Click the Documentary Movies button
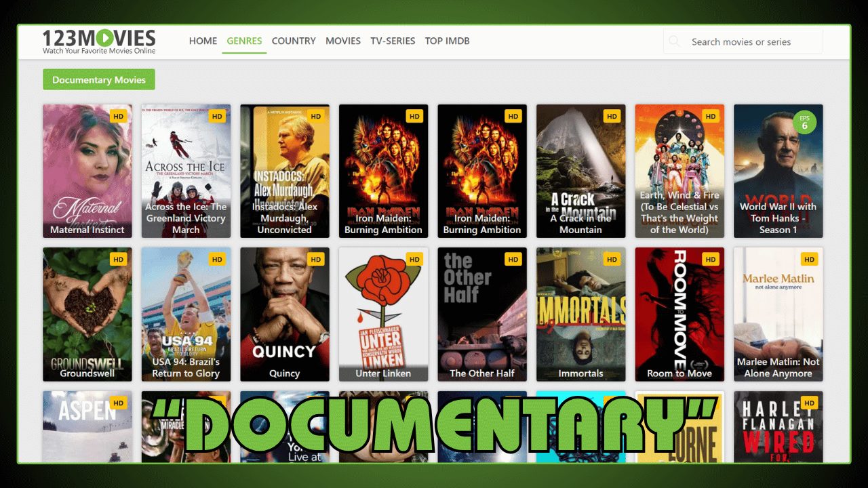The image size is (868, 488). coord(99,79)
